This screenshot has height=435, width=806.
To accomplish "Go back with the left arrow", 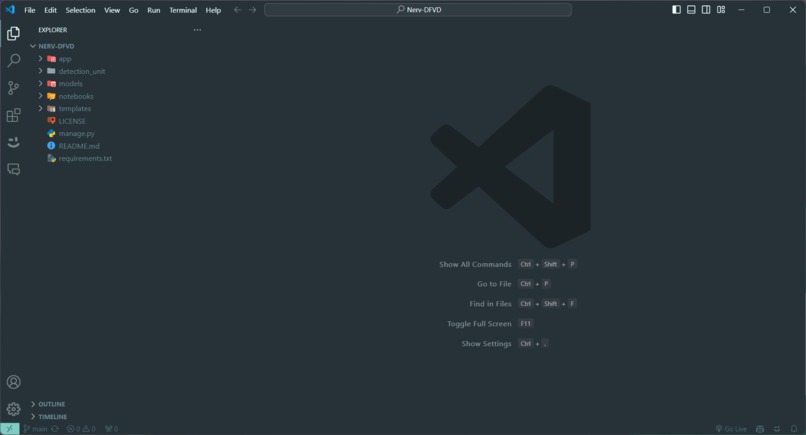I will click(x=237, y=10).
